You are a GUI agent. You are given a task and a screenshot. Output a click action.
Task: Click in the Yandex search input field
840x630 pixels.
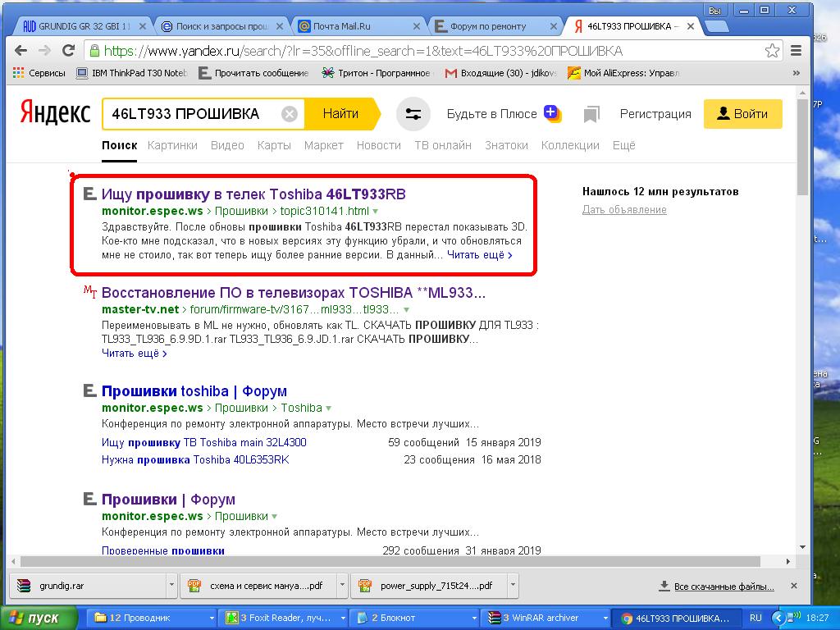click(193, 114)
